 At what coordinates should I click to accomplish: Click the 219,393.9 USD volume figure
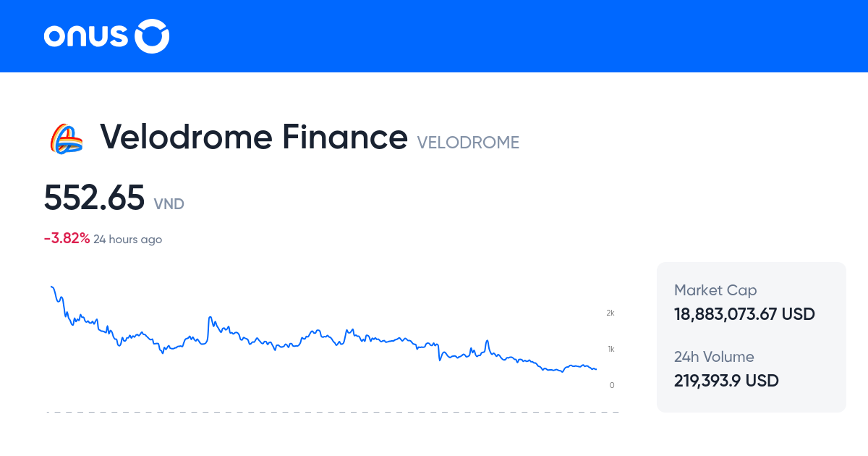point(726,381)
